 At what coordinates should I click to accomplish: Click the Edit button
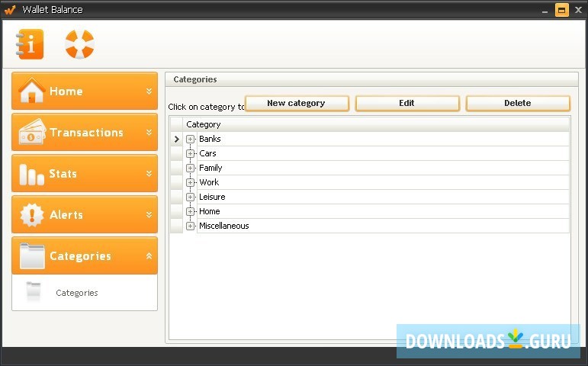[407, 103]
